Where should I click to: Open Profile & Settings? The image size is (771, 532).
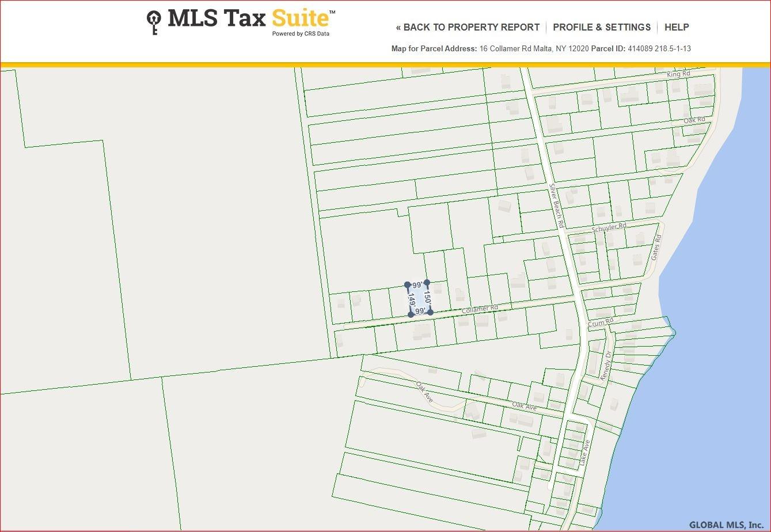(x=602, y=27)
